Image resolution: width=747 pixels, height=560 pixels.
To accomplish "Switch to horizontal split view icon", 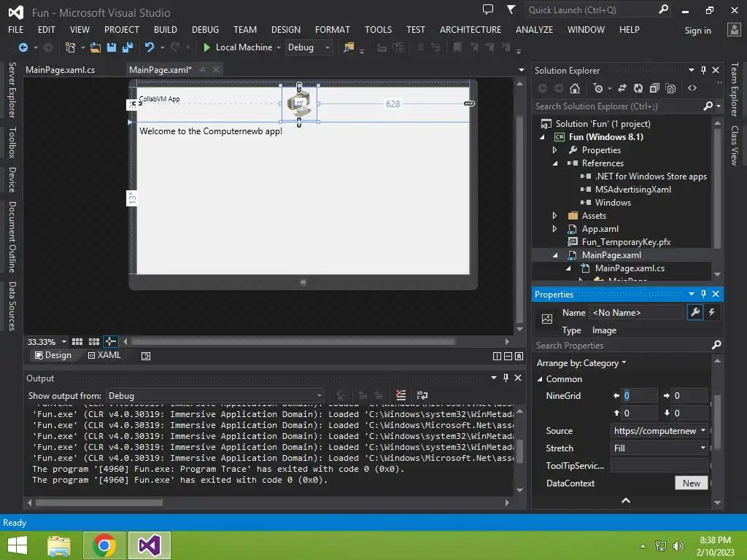I will (508, 356).
